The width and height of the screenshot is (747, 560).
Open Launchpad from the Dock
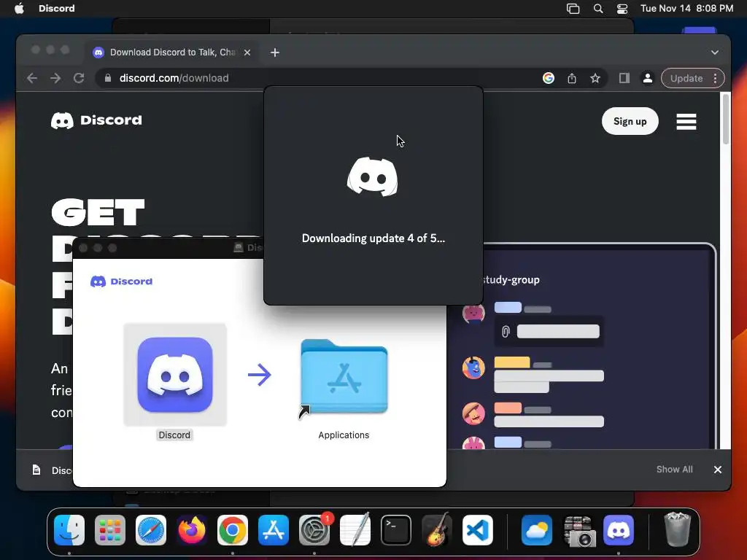110,530
